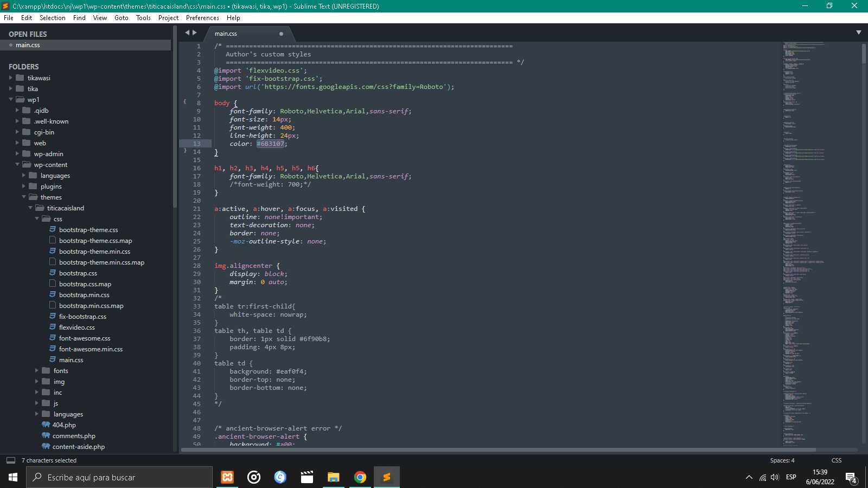The image size is (868, 488).
Task: Click the CSS syntax selector in status bar
Action: 837,460
